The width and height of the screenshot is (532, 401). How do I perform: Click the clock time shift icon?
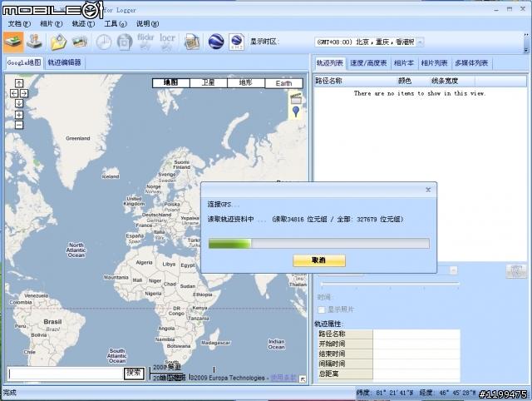click(x=104, y=42)
